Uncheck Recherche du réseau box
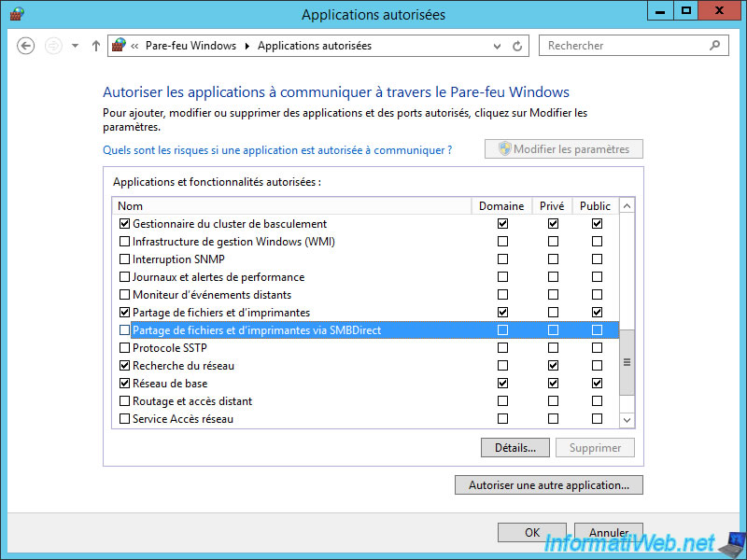747x560 pixels. 124,366
